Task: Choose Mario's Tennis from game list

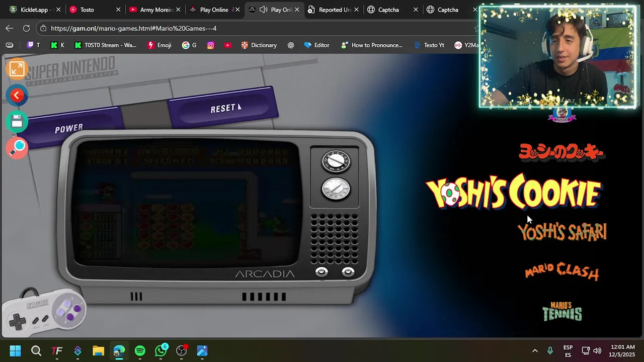Action: pyautogui.click(x=562, y=311)
